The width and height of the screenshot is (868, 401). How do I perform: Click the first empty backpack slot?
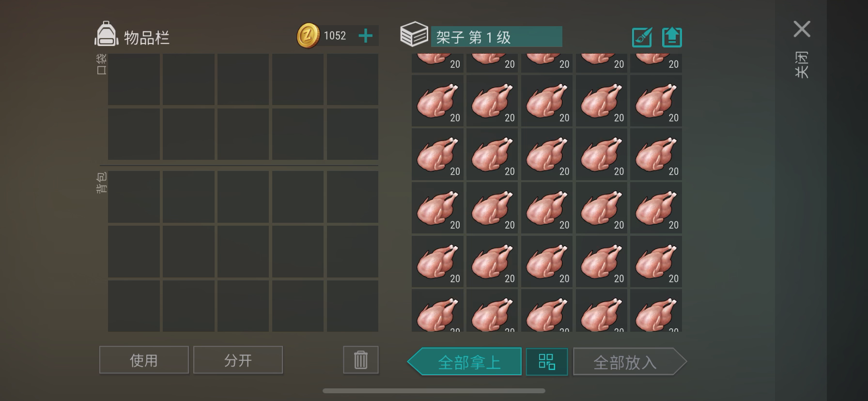click(134, 197)
